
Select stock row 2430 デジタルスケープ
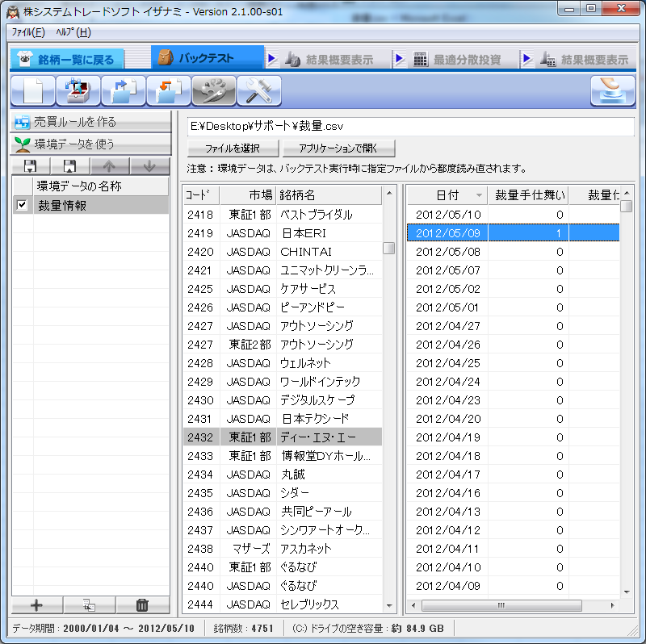pos(283,399)
